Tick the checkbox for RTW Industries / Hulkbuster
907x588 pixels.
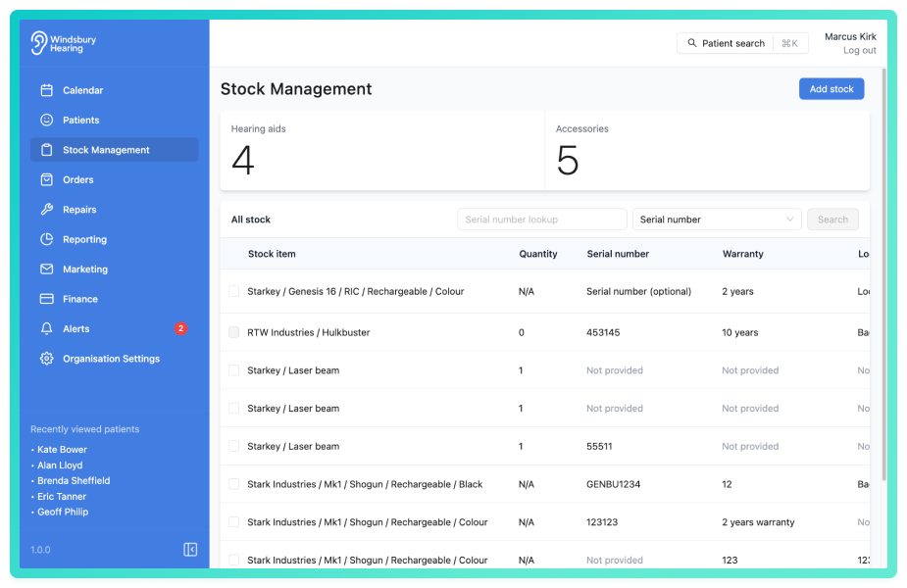coord(233,332)
